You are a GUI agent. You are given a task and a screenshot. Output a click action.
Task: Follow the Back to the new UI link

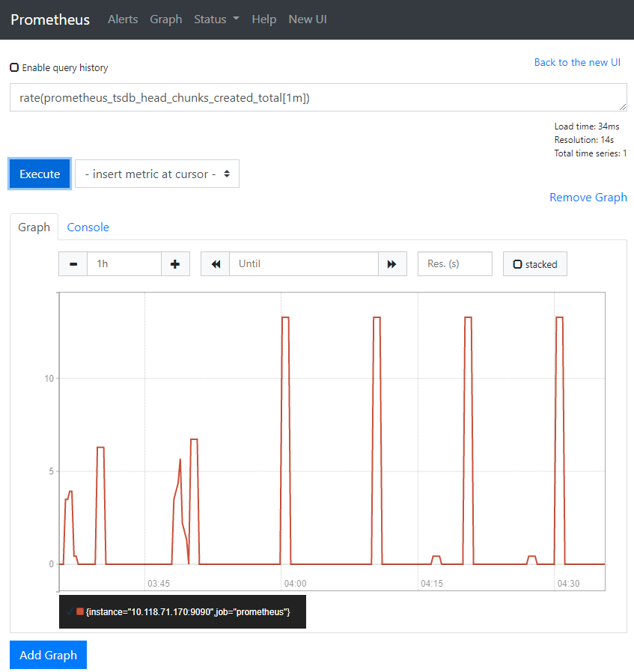click(577, 62)
